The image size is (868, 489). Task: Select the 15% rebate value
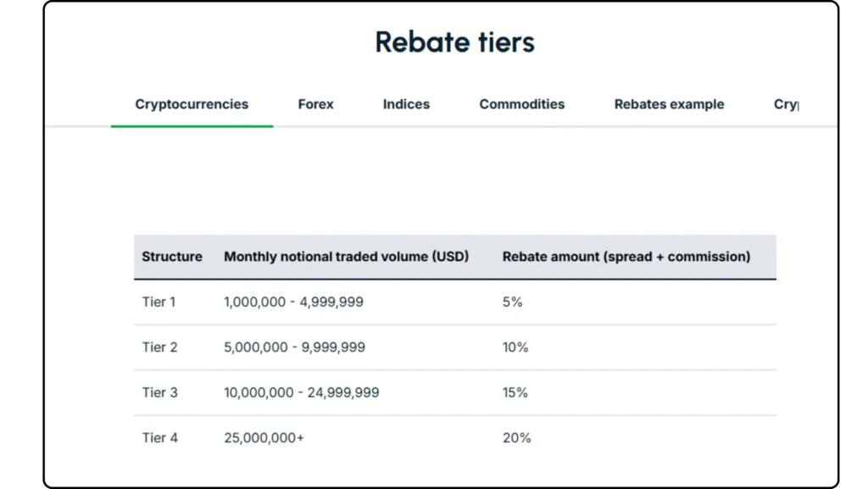point(515,392)
